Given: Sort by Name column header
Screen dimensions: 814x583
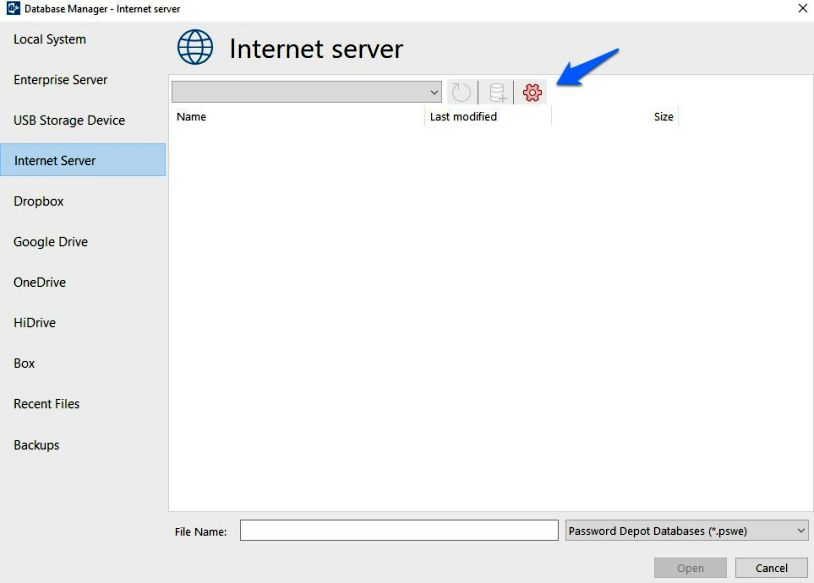Looking at the screenshot, I should [298, 117].
